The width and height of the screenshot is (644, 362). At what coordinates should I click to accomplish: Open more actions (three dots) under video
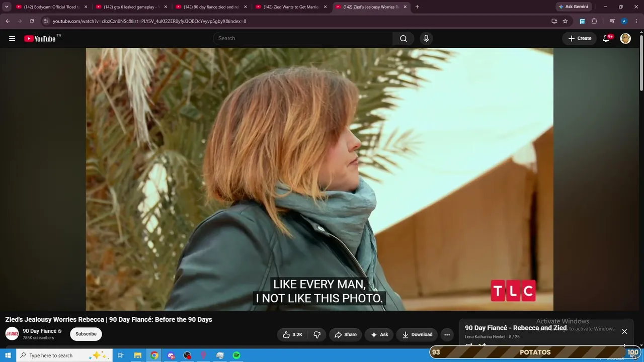click(447, 334)
